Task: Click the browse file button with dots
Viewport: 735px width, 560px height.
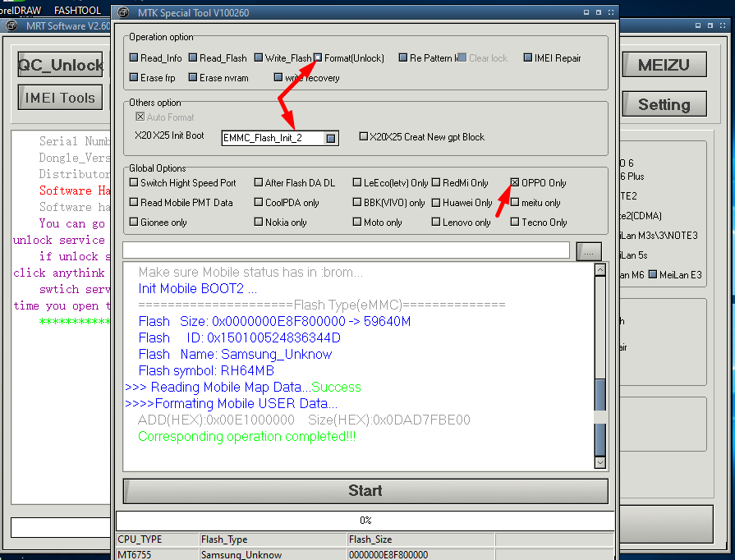Action: 589,251
